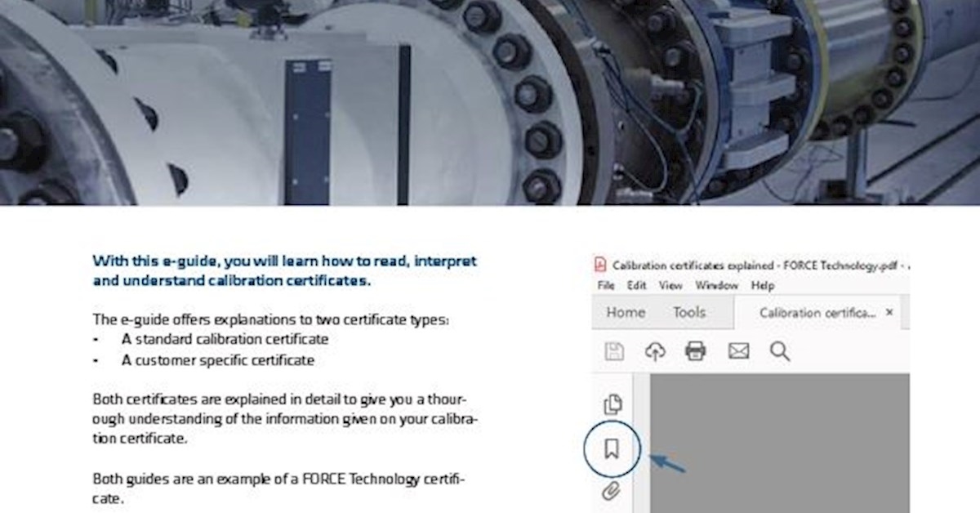Open the Email document icon
980x513 pixels.
click(738, 351)
